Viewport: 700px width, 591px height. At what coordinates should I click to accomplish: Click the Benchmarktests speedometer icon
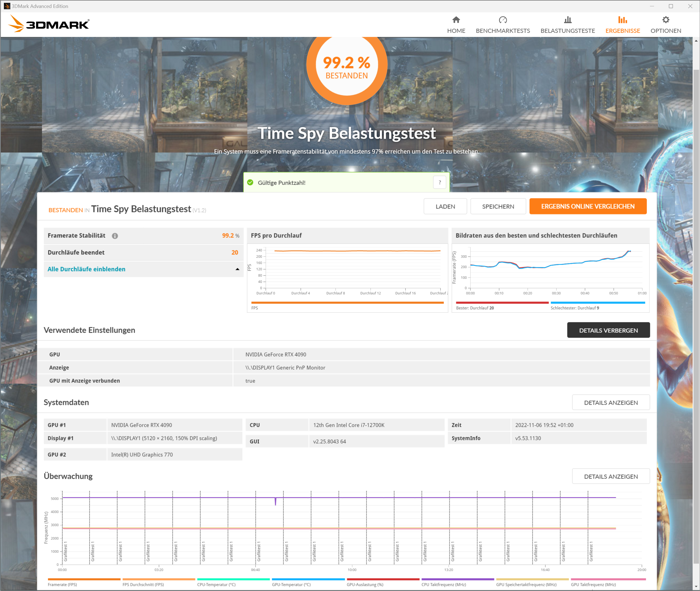503,20
